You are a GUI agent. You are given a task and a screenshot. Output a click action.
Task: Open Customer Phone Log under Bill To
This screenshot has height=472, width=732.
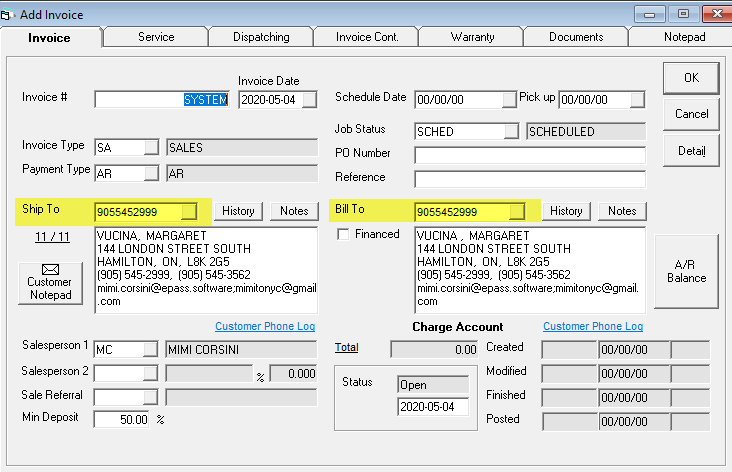[593, 326]
